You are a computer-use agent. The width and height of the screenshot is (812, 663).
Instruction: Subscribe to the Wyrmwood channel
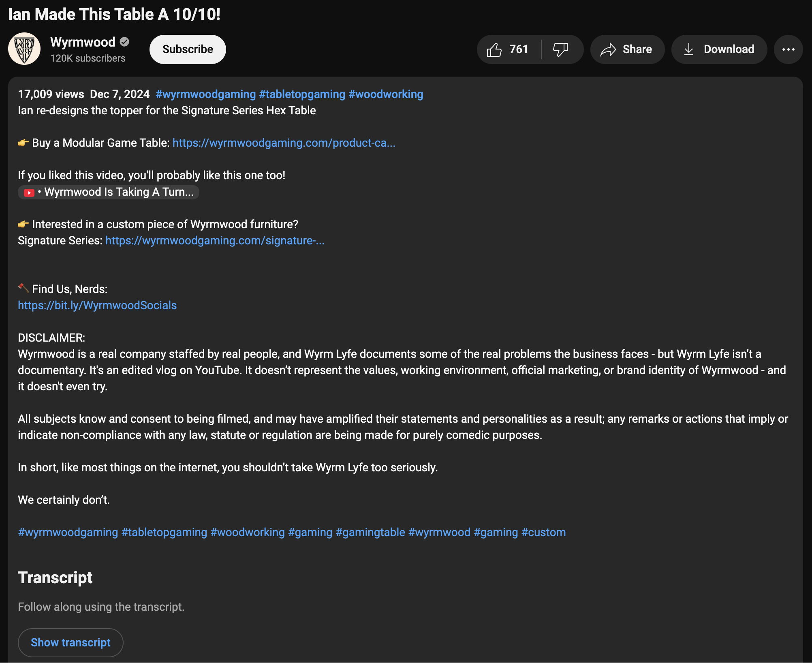coord(188,49)
